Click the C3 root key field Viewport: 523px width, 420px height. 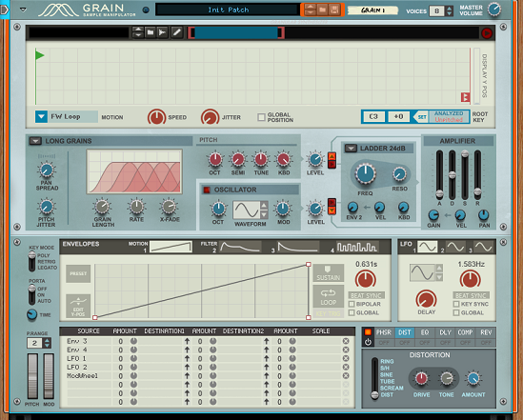373,116
